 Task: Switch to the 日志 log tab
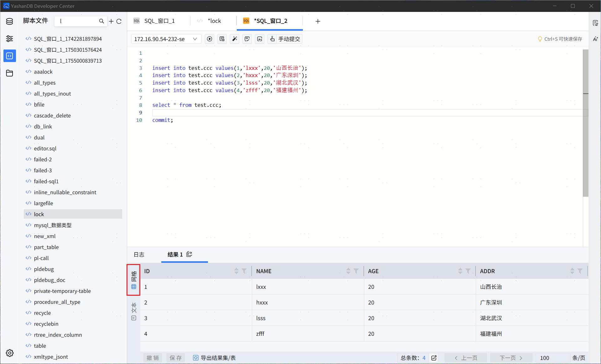click(139, 254)
